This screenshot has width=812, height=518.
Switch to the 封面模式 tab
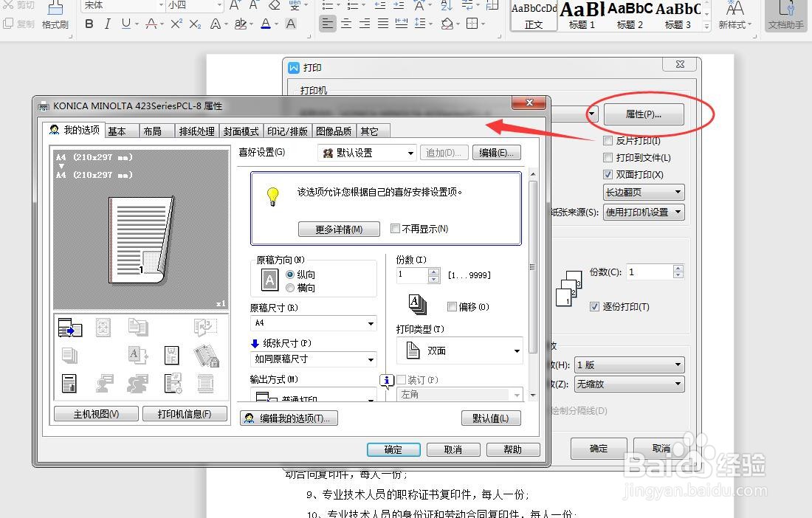241,131
